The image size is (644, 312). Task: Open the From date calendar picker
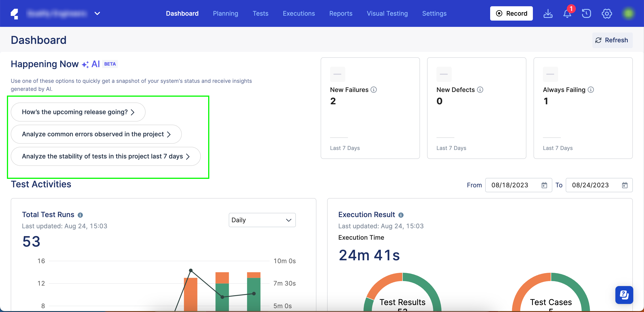point(544,185)
